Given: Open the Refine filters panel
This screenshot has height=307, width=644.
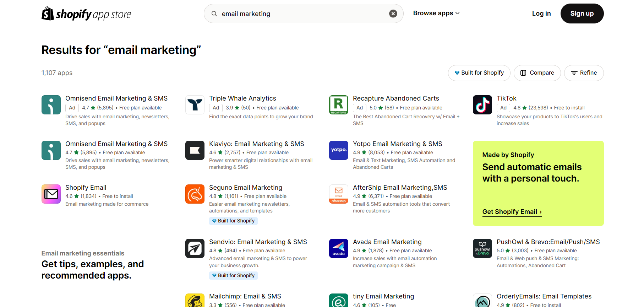Looking at the screenshot, I should click(584, 73).
